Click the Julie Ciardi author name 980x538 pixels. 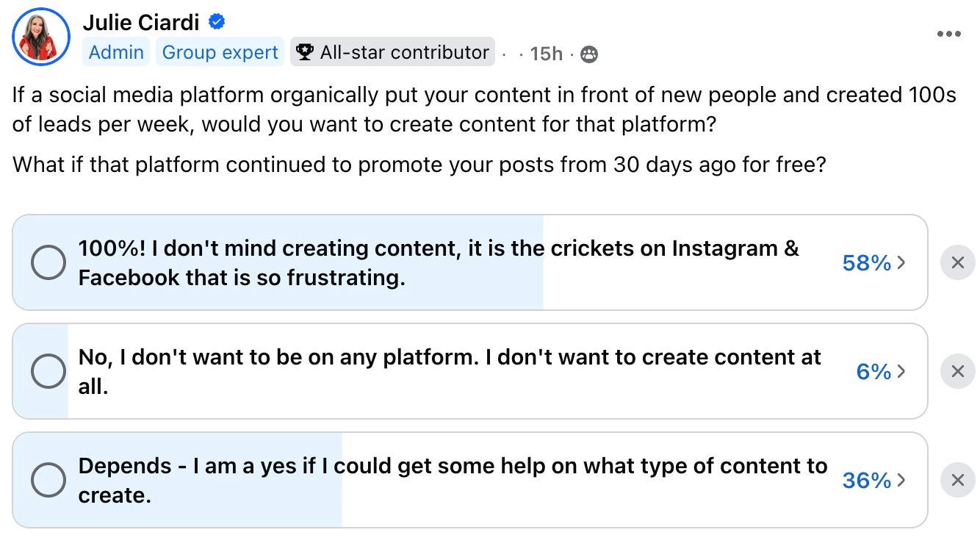[x=140, y=23]
